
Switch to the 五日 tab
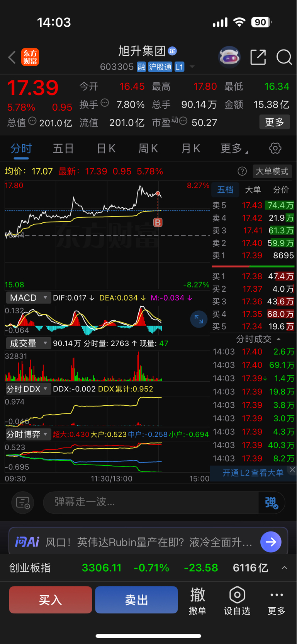coord(63,148)
